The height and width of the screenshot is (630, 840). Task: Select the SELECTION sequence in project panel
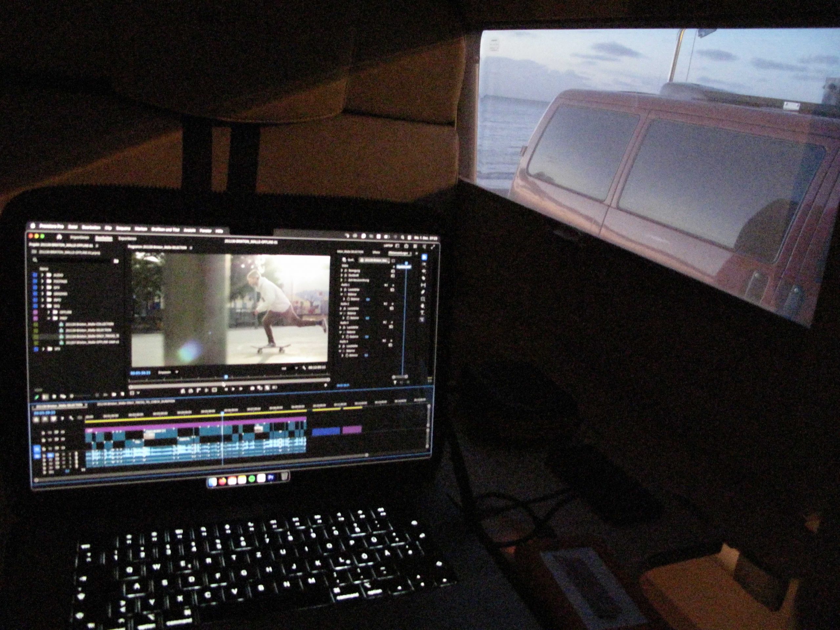(89, 330)
